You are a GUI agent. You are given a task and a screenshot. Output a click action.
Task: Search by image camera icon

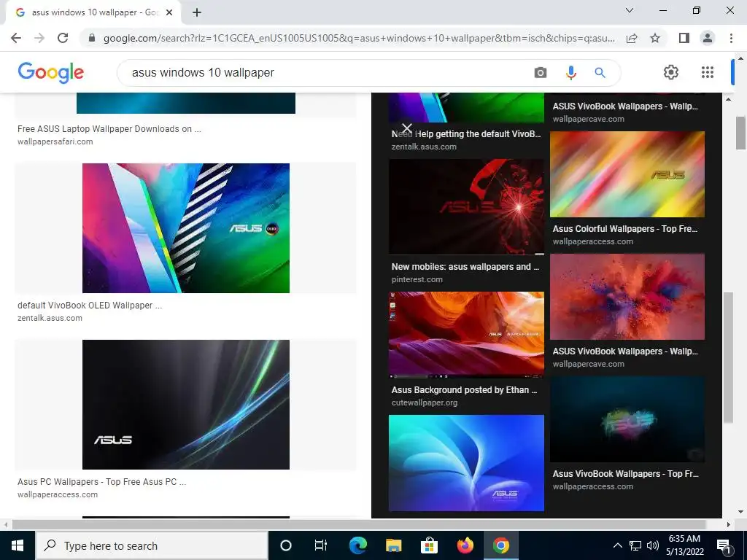coord(541,72)
